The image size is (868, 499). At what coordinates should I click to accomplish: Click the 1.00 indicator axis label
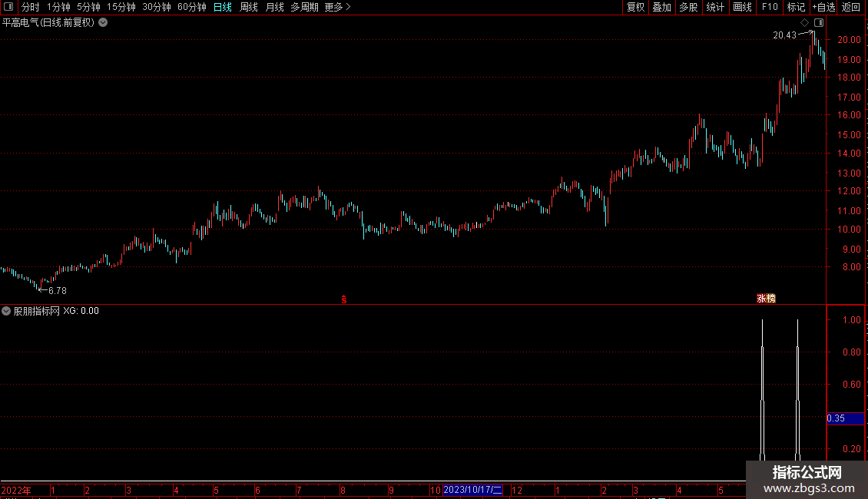coord(851,320)
